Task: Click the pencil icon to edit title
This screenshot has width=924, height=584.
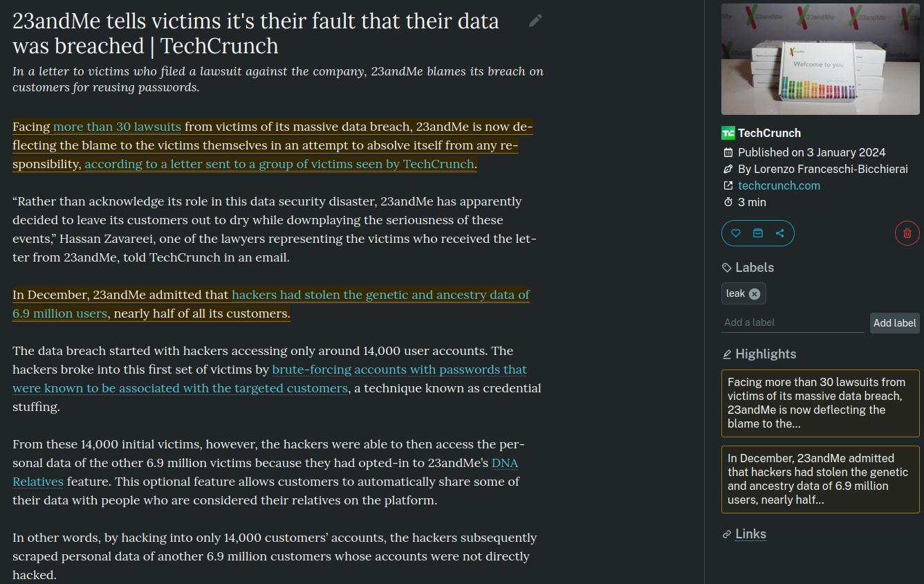Action: pyautogui.click(x=535, y=21)
